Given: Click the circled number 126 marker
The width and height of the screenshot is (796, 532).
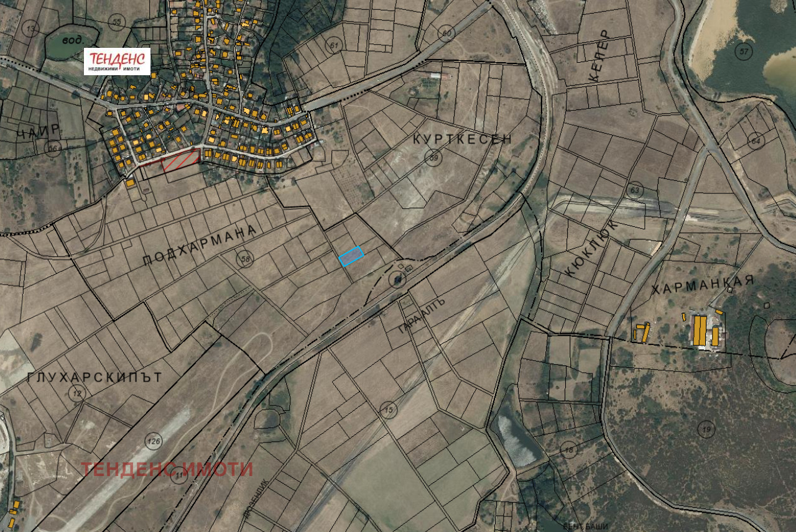Looking at the screenshot, I should pos(154,441).
